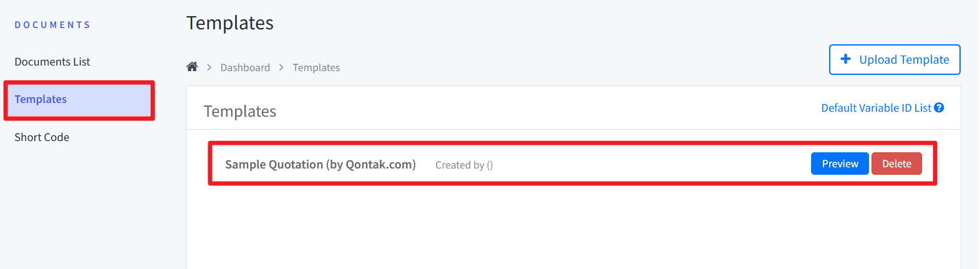This screenshot has height=269, width=980.
Task: Click the Templates heading inside the panel
Action: [x=240, y=112]
